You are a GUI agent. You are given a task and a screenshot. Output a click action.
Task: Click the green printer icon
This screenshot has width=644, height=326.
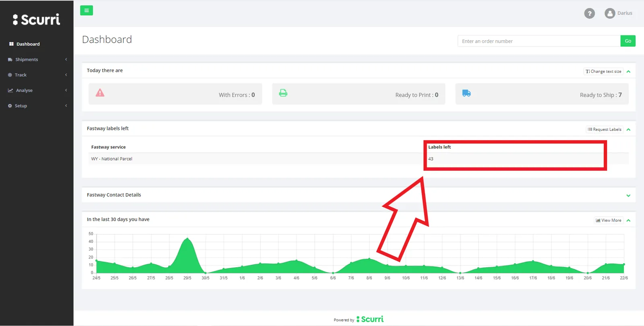(x=283, y=93)
